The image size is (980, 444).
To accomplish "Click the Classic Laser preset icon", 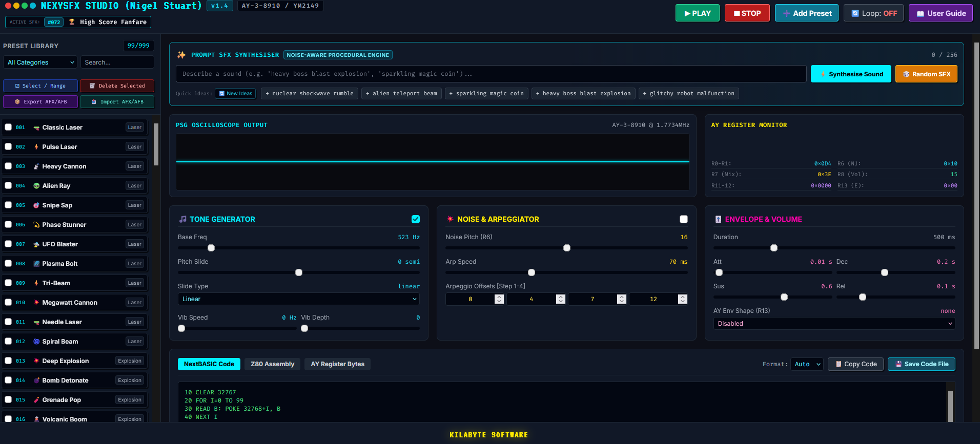I will 36,128.
